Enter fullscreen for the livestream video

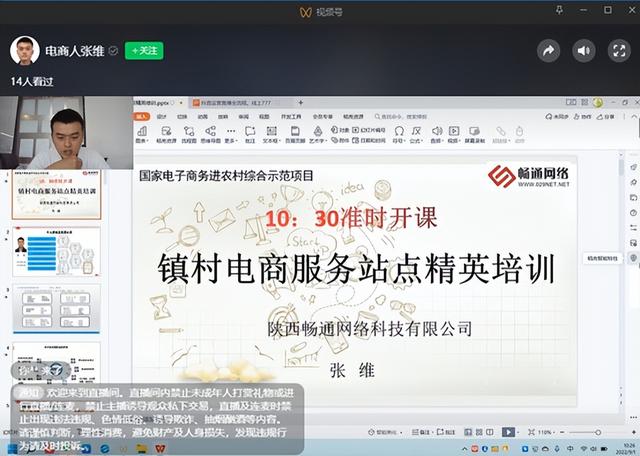pos(619,51)
